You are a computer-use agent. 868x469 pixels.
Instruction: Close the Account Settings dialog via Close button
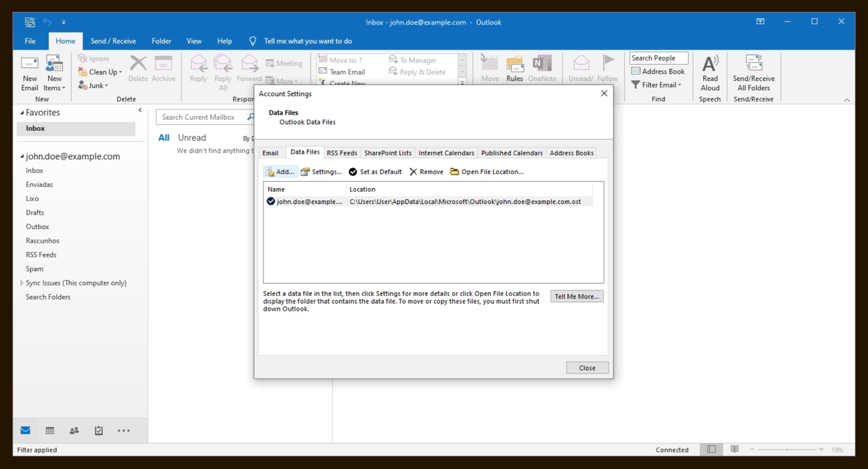click(x=587, y=368)
